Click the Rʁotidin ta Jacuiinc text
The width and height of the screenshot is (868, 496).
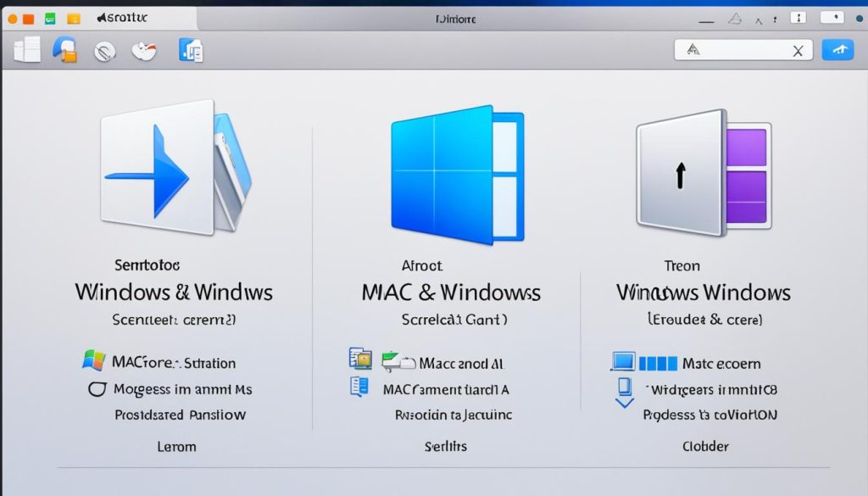tap(453, 415)
